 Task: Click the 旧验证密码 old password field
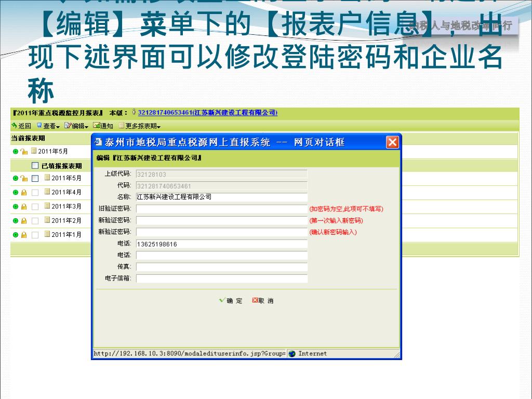[x=221, y=209]
